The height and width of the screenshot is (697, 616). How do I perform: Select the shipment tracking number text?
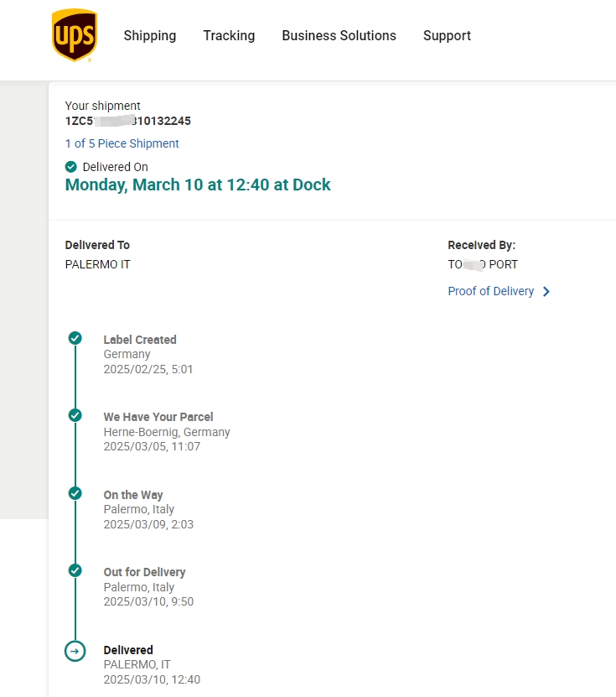(128, 121)
